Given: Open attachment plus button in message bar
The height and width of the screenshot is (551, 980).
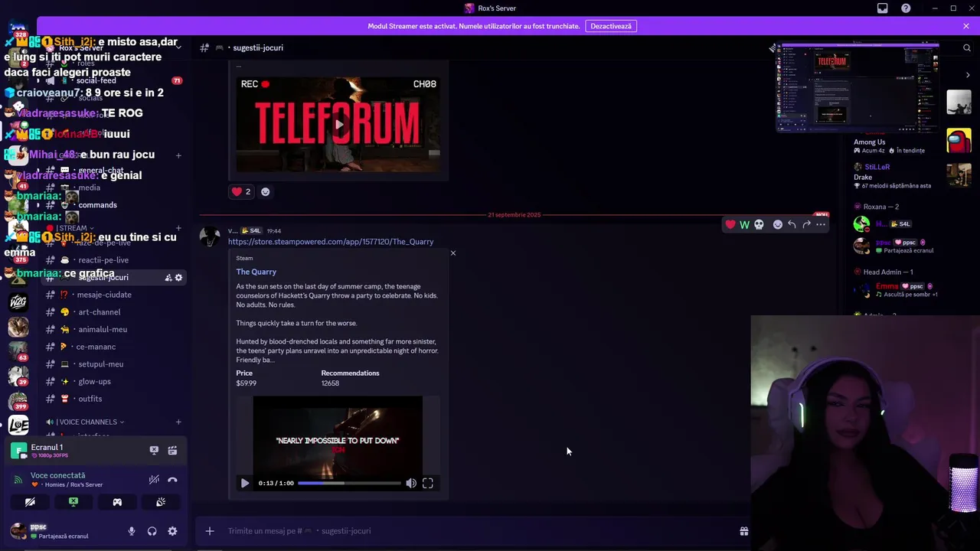Looking at the screenshot, I should coord(209,531).
